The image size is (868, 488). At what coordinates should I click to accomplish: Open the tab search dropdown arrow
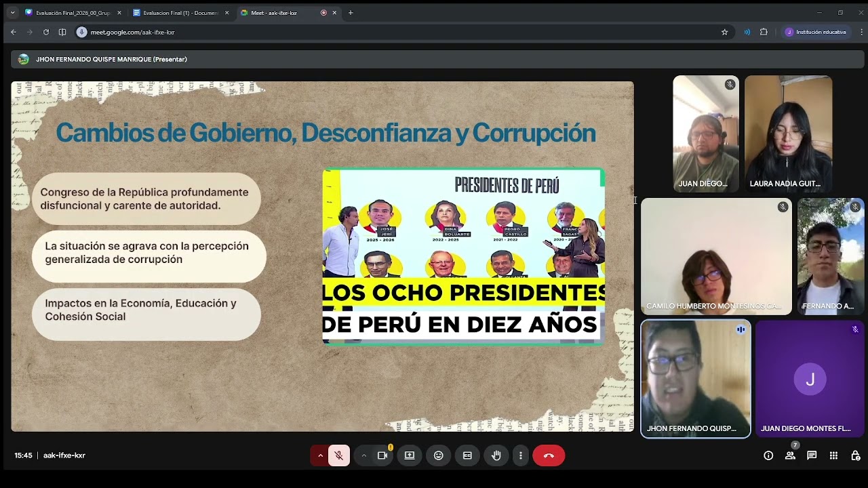(12, 12)
